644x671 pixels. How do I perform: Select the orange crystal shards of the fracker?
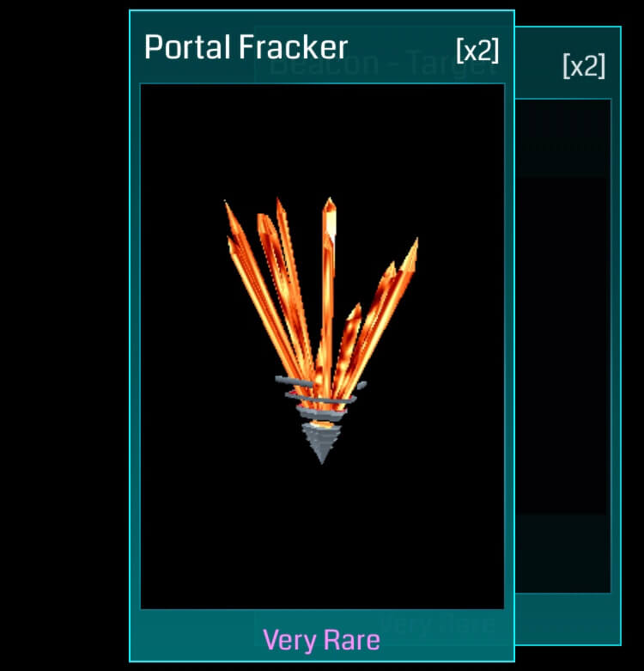[322, 300]
